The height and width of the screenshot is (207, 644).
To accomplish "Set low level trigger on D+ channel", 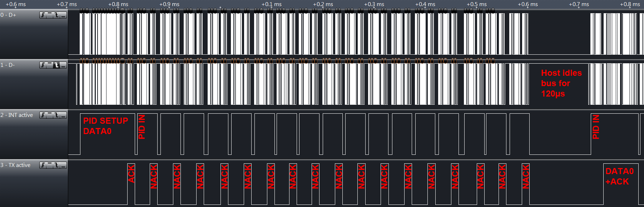I will [63, 15].
